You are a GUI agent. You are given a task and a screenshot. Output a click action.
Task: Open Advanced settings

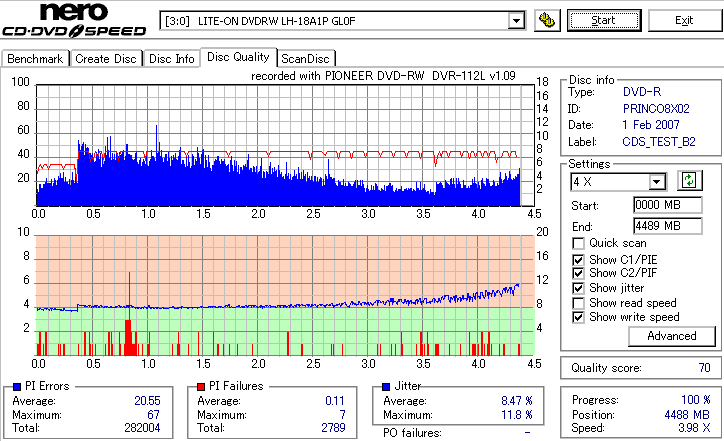pyautogui.click(x=672, y=336)
